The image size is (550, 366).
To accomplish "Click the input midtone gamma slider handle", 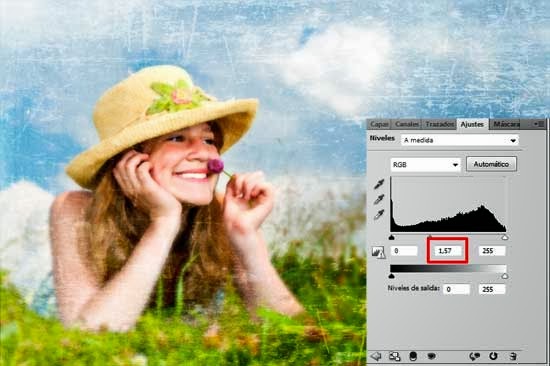I will (430, 237).
